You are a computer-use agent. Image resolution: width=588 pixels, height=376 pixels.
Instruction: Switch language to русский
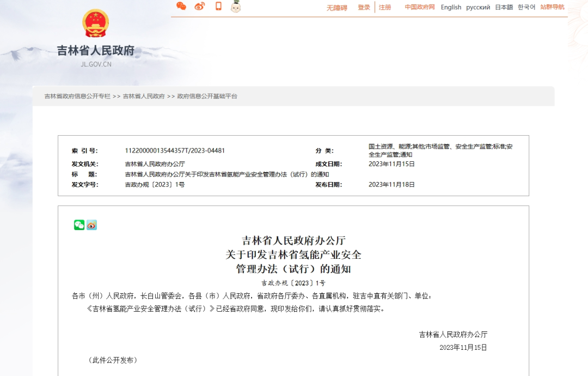point(478,7)
